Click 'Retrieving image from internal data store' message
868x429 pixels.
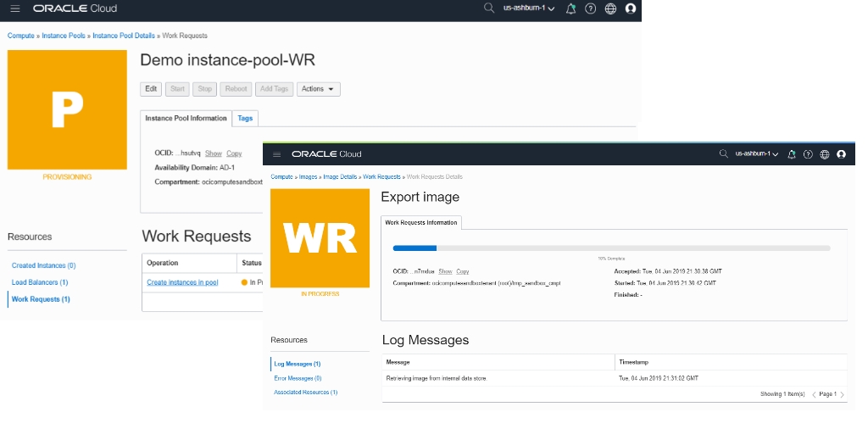tap(437, 379)
